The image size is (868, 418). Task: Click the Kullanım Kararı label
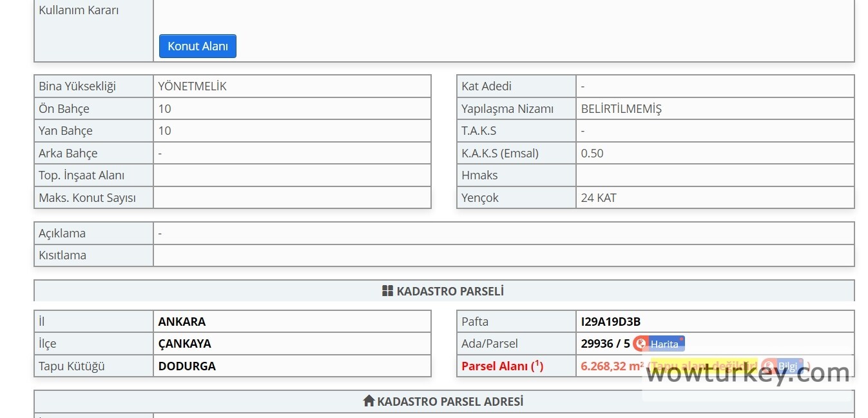[x=79, y=10]
